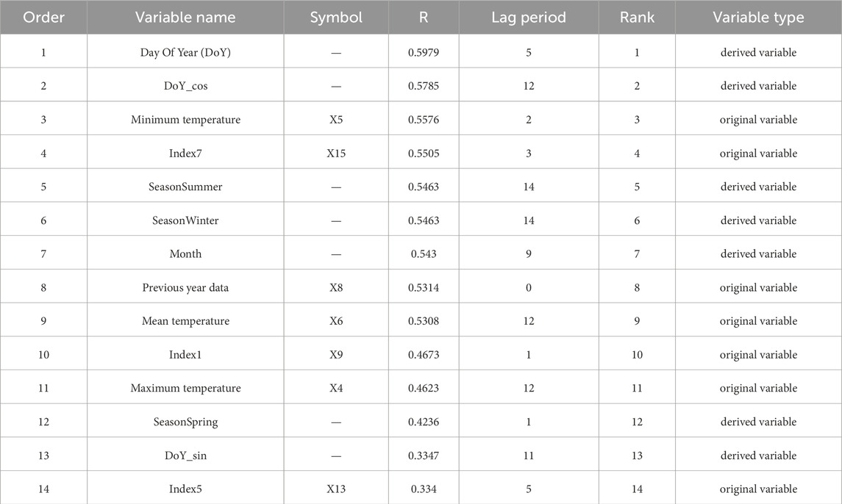This screenshot has height=504, width=842.
Task: Click the 'X15' symbol cell
Action: [x=336, y=154]
